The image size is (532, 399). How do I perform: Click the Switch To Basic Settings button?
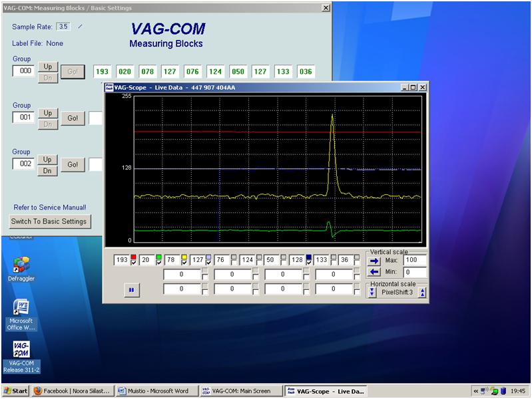pyautogui.click(x=50, y=221)
